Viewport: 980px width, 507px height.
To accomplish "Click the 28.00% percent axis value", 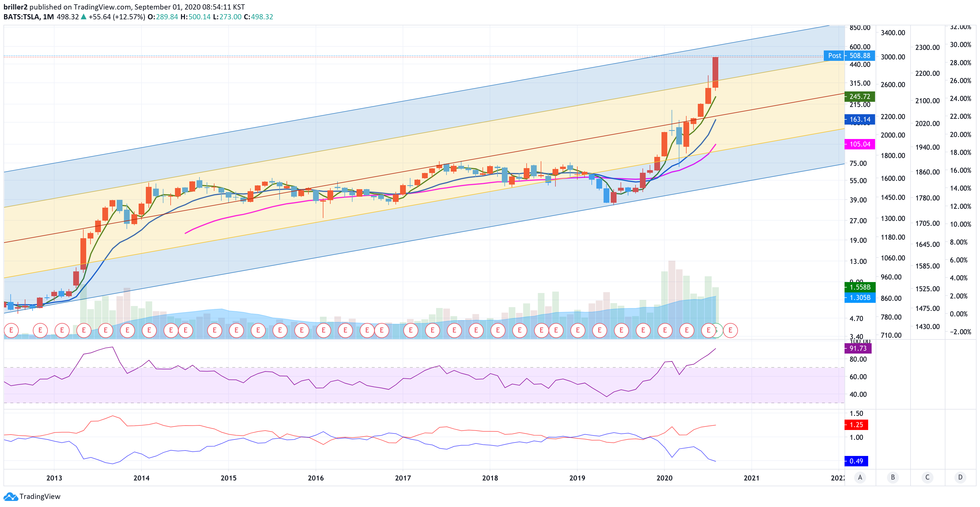I will click(961, 63).
